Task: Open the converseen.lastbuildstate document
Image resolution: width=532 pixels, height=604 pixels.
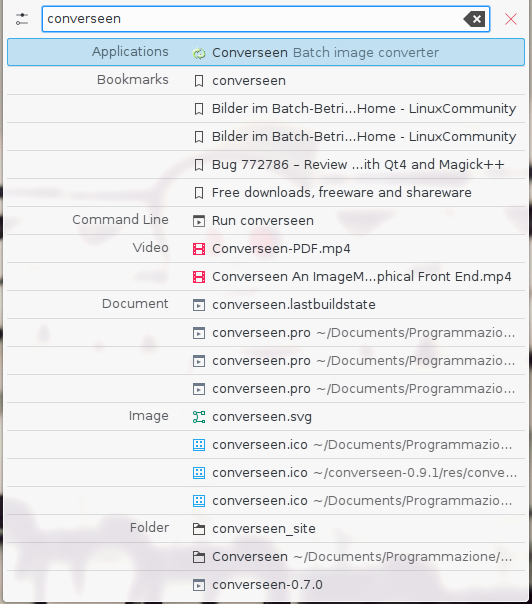Action: (266, 305)
